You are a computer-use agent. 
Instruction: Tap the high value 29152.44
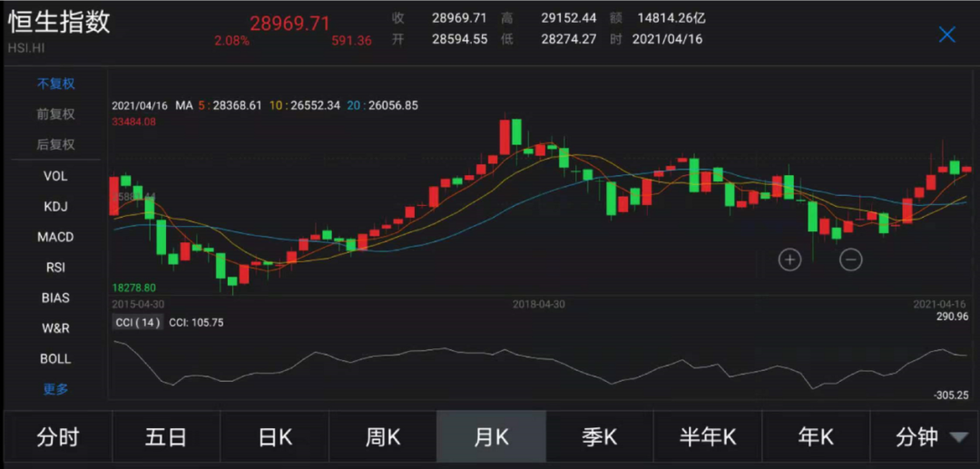pyautogui.click(x=569, y=18)
